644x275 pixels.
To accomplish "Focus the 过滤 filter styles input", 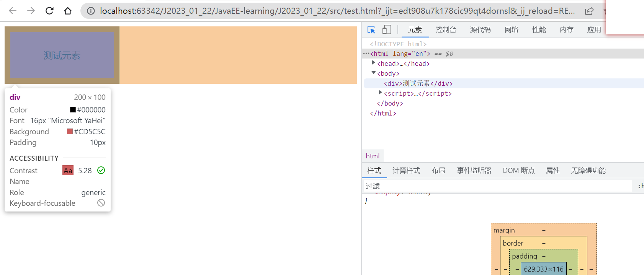I will 497,186.
